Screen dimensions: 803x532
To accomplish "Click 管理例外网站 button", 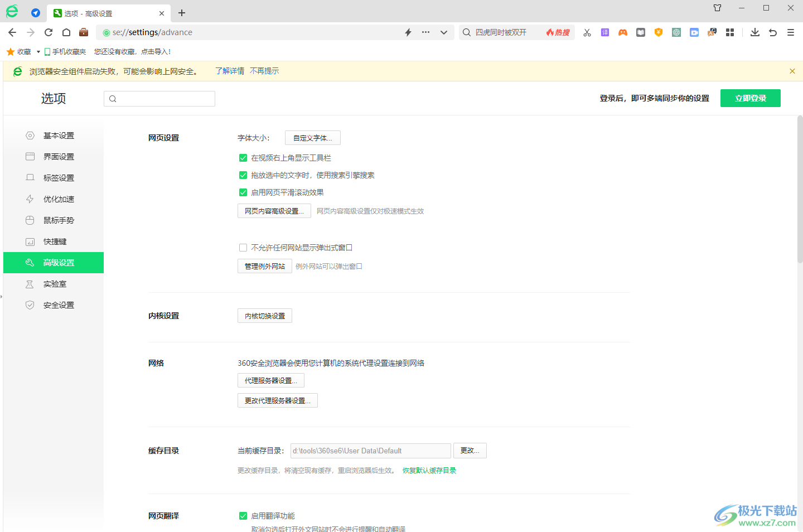I will 265,266.
